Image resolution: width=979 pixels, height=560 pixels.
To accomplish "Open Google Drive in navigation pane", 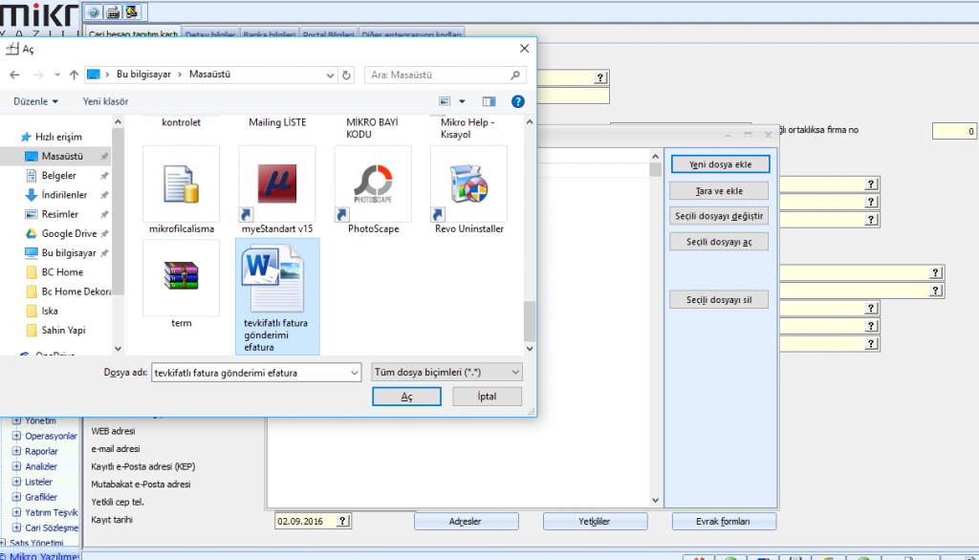I will (69, 233).
